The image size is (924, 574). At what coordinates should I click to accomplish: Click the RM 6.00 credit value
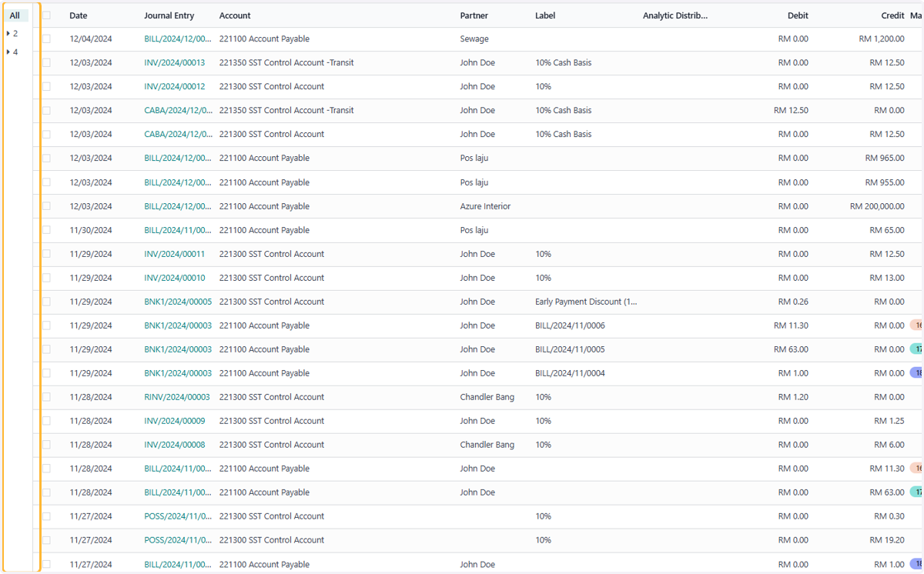click(890, 445)
